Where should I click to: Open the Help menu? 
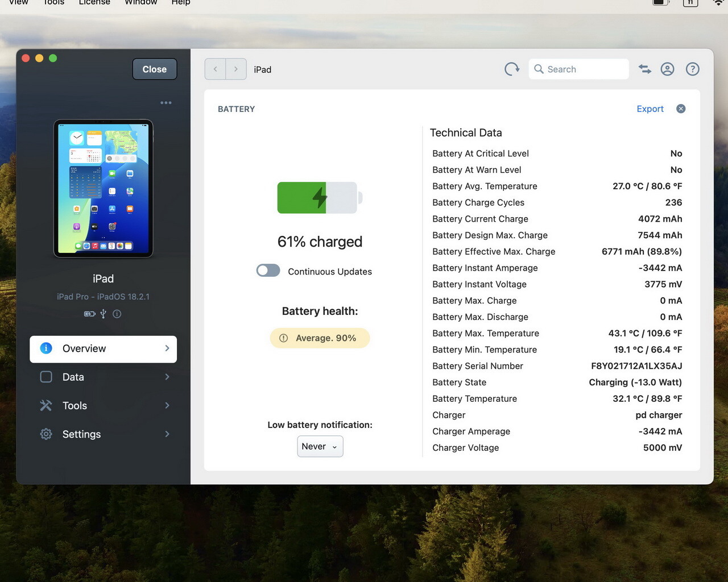(x=181, y=2)
